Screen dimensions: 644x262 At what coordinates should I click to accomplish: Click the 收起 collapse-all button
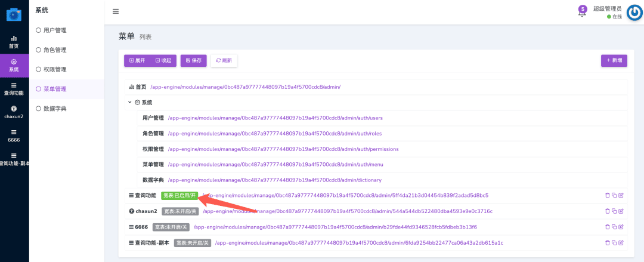coord(163,60)
